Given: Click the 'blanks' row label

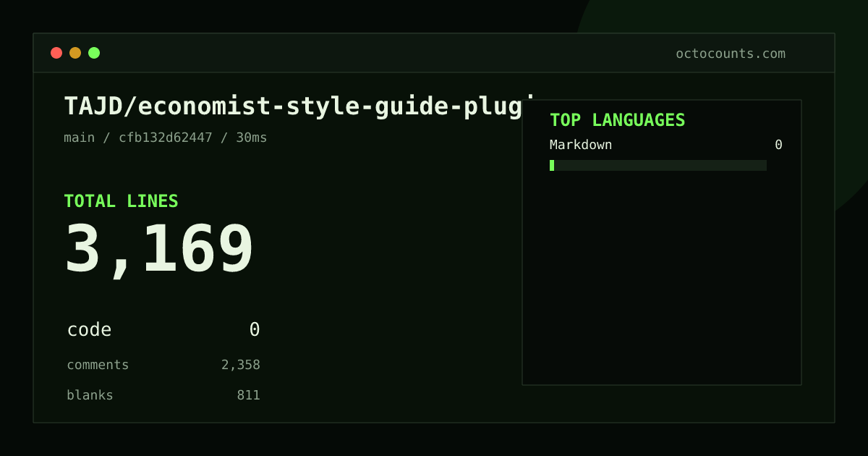Looking at the screenshot, I should [90, 395].
